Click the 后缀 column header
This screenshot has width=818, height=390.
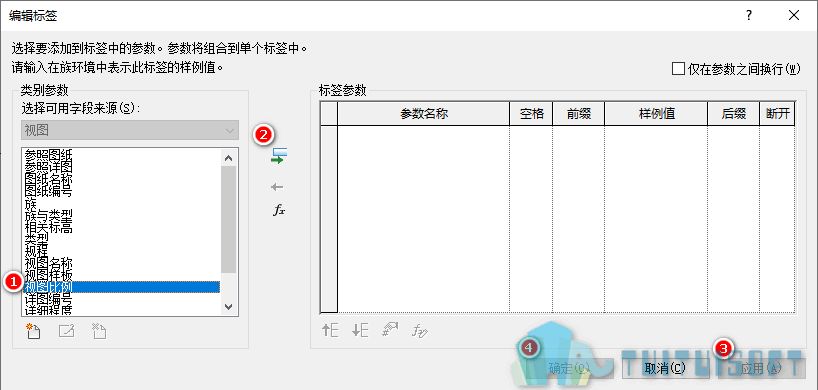pos(733,114)
